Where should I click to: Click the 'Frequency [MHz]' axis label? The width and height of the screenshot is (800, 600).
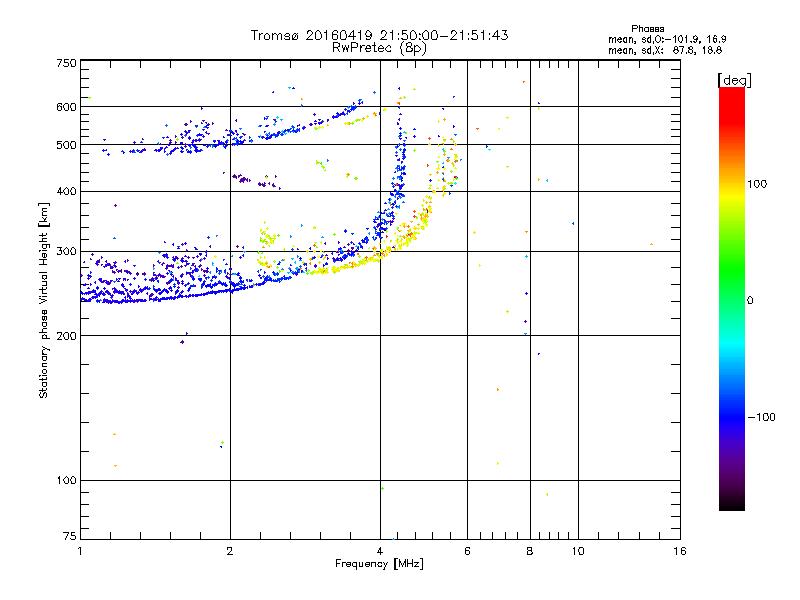(x=379, y=564)
